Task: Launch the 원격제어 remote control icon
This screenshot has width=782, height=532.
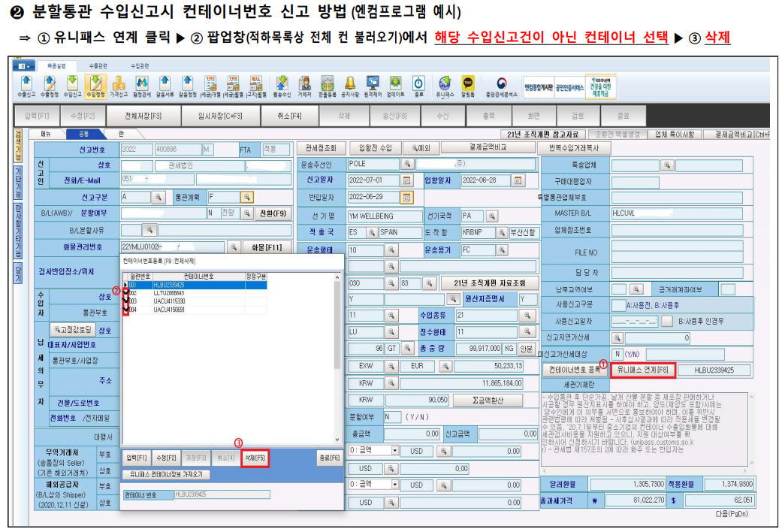Action: pyautogui.click(x=373, y=86)
